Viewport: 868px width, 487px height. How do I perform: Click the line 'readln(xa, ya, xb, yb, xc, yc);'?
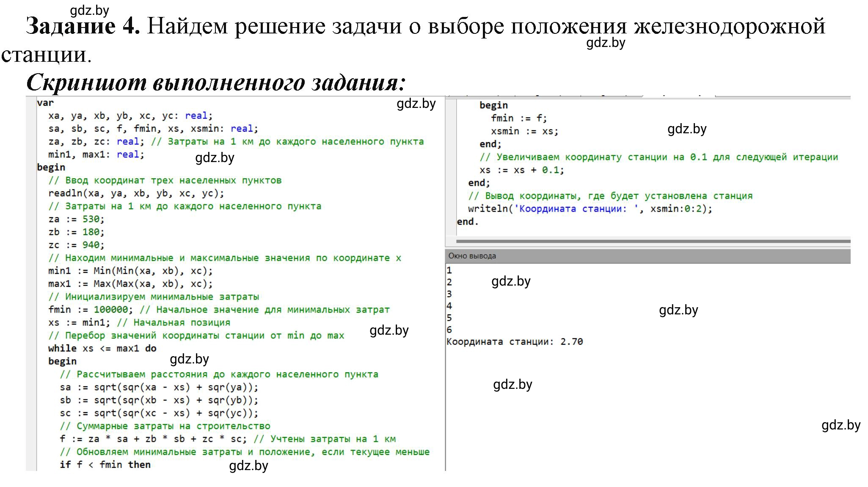pos(136,194)
